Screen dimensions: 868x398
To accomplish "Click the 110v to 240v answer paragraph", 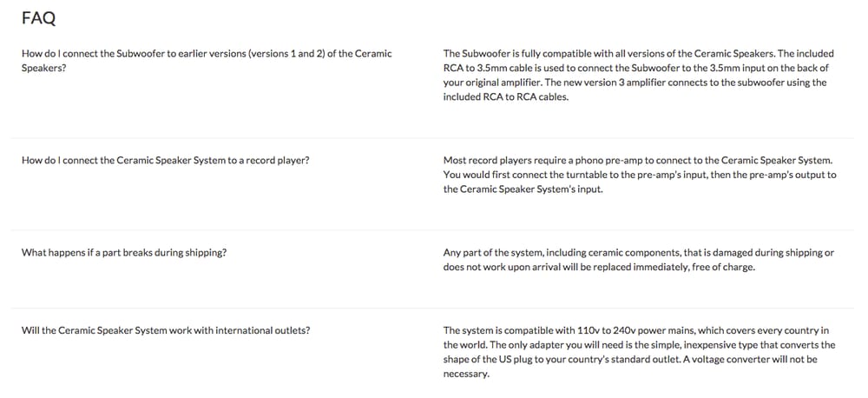I will pyautogui.click(x=639, y=352).
